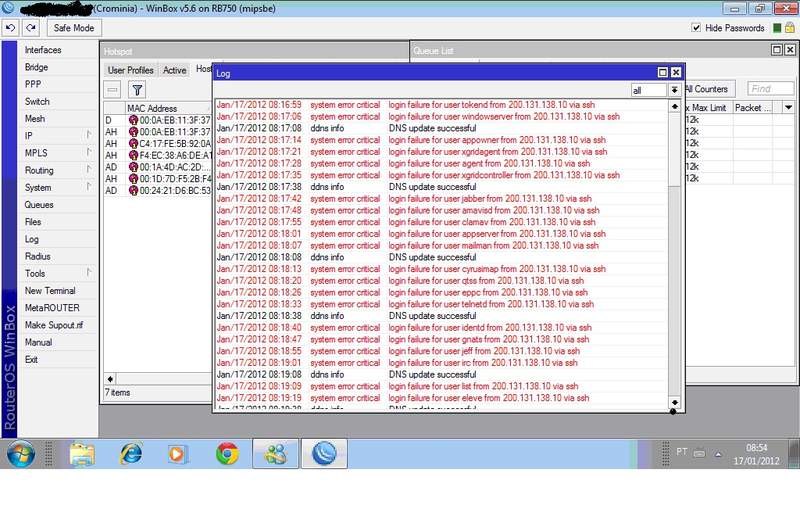This screenshot has width=800, height=516.
Task: Close the Log window
Action: 676,72
